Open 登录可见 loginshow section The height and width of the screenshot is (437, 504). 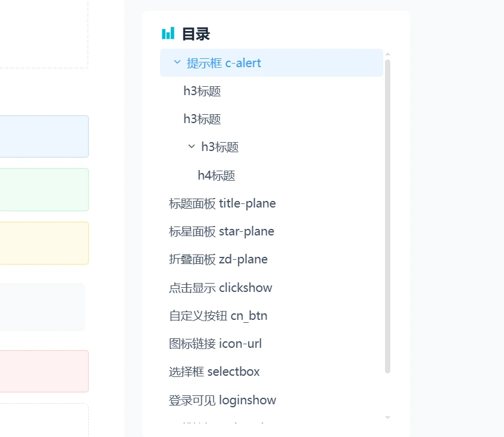223,400
